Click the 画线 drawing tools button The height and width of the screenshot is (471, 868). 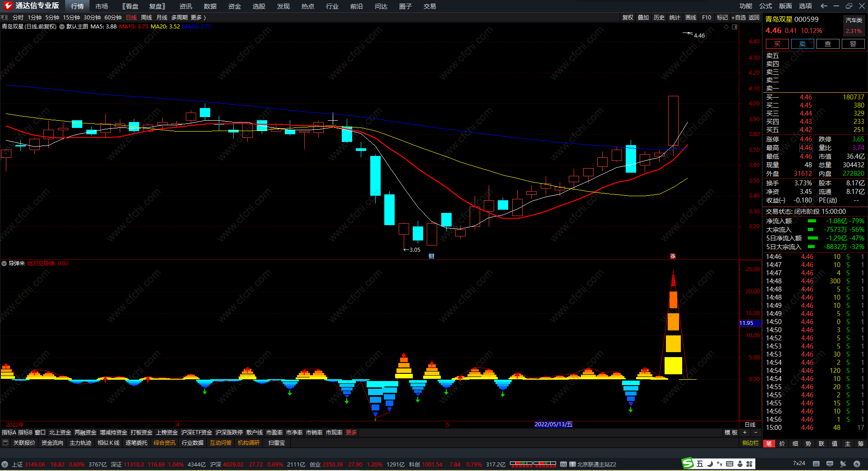tap(691, 18)
